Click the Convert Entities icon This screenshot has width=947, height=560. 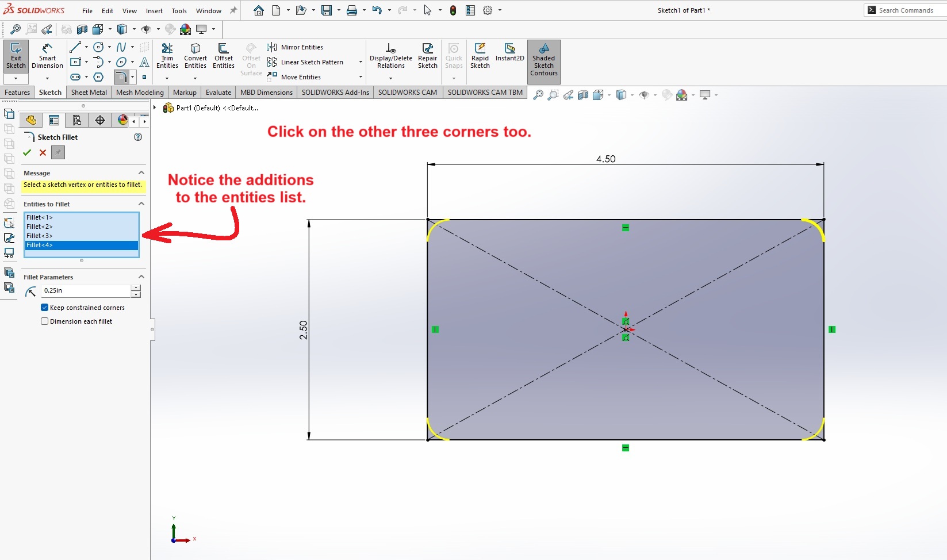pos(195,56)
